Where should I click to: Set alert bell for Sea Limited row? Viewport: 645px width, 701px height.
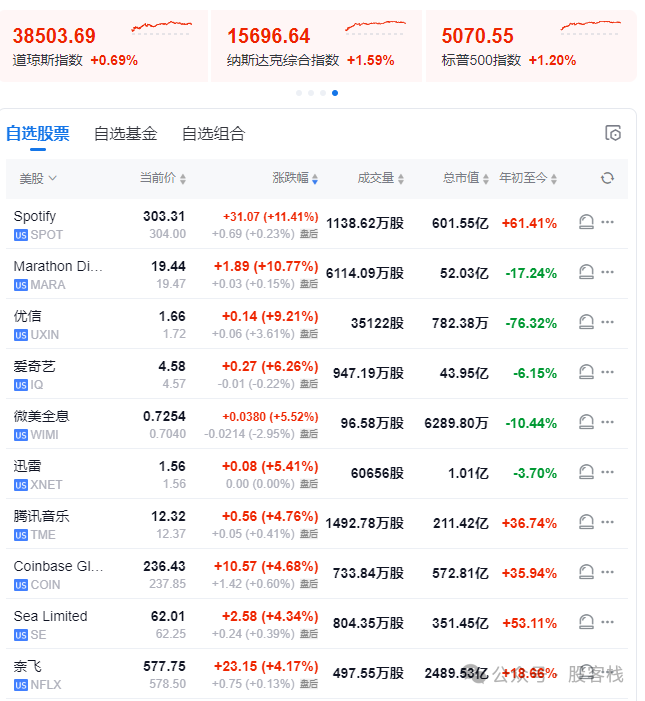tap(586, 623)
